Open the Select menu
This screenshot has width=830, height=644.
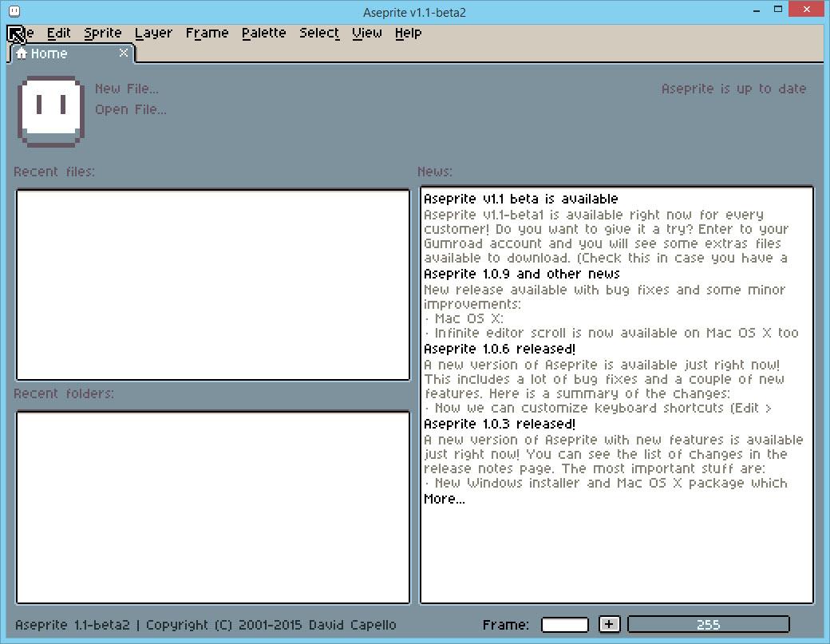click(x=319, y=34)
